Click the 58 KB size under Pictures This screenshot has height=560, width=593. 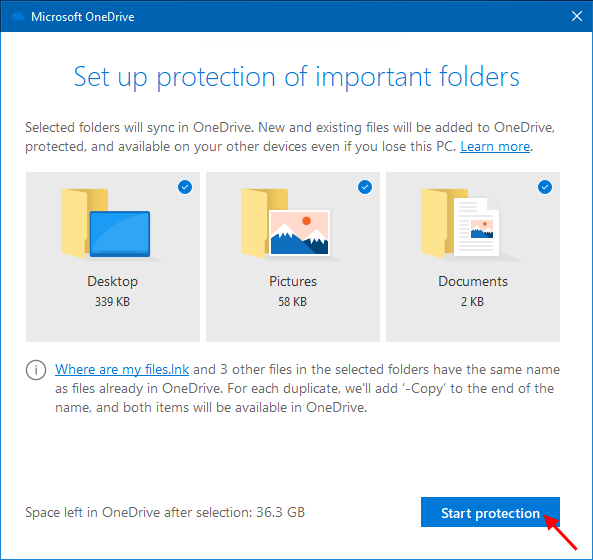tap(293, 302)
